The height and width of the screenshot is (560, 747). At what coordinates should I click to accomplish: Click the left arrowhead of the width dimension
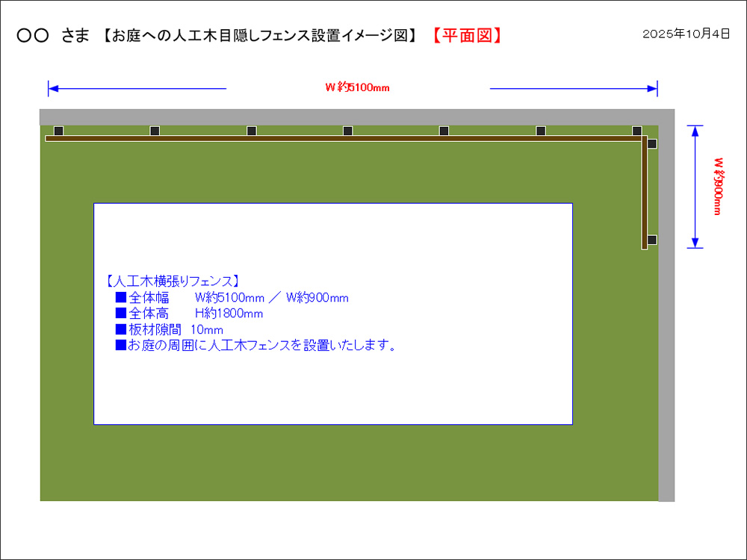point(52,90)
